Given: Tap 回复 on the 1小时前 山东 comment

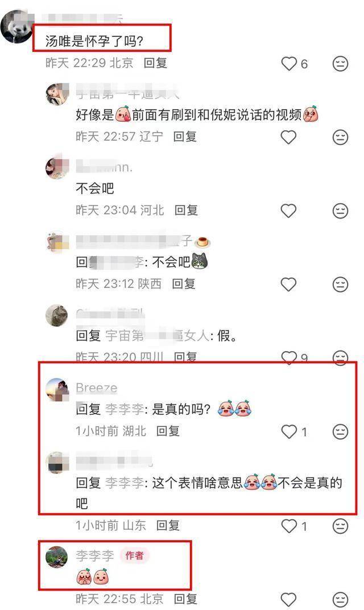Looking at the screenshot, I should (168, 526).
